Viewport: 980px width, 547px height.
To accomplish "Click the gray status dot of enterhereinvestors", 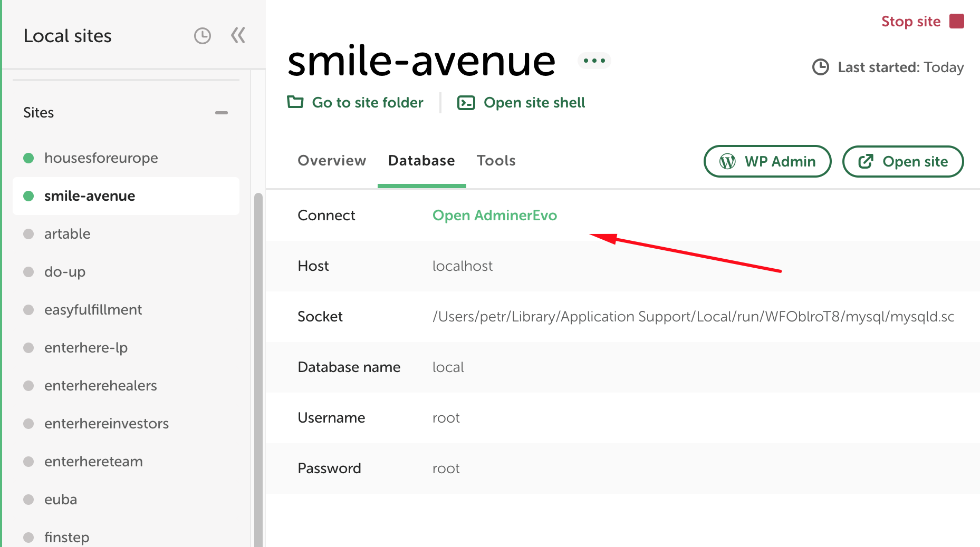I will 29,424.
